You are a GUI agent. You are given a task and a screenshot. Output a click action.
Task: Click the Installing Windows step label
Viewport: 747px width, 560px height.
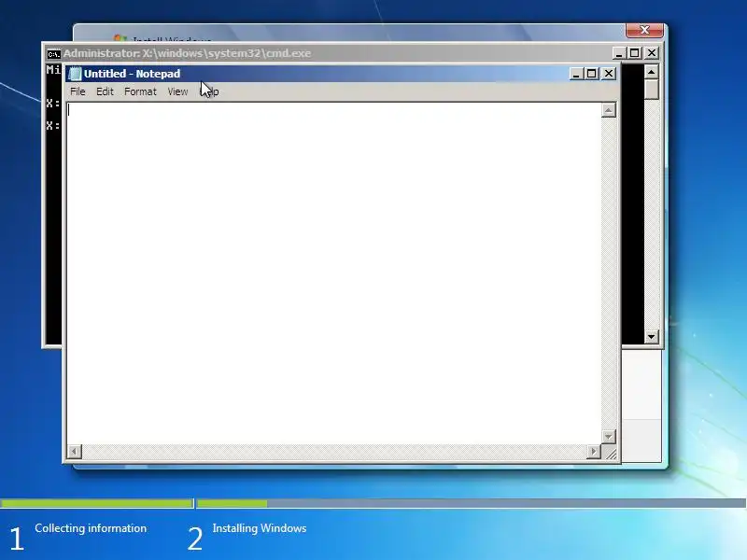260,528
